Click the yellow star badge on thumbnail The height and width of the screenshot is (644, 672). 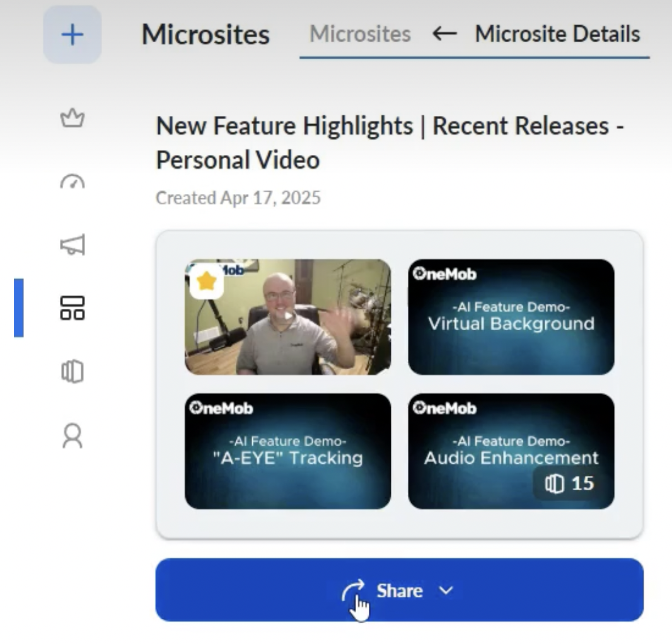(207, 282)
